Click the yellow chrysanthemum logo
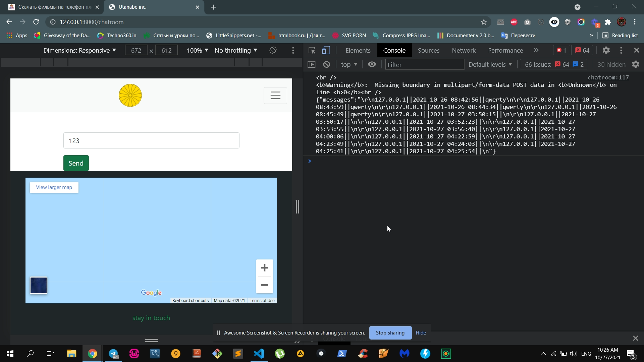The width and height of the screenshot is (644, 362). [x=130, y=96]
